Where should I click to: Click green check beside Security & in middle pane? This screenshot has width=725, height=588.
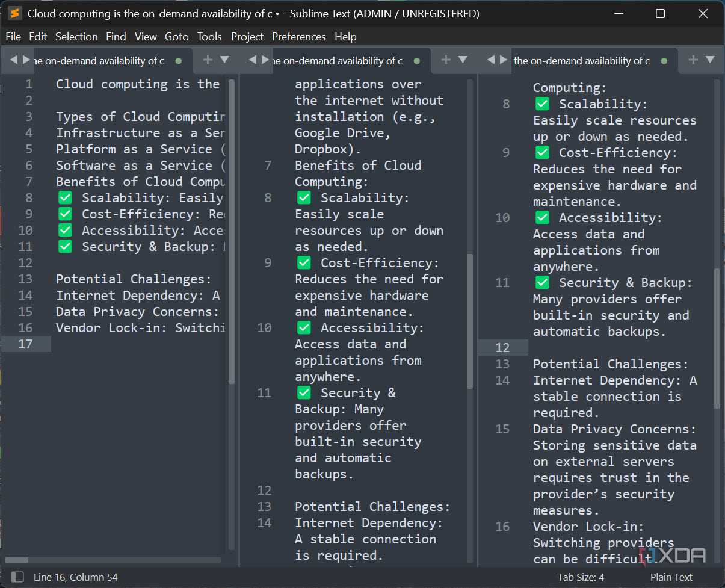point(304,393)
